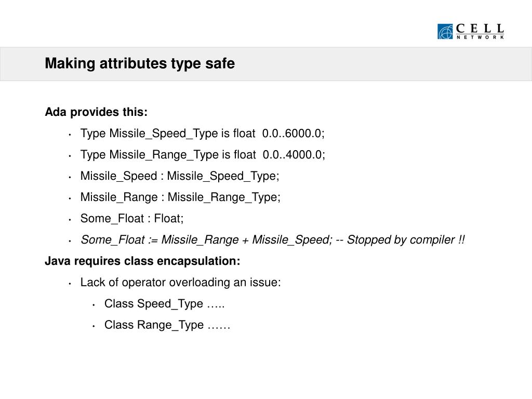Click the 0.0..4000.0 range value
Screen dimensions: 532x399
(x=294, y=155)
